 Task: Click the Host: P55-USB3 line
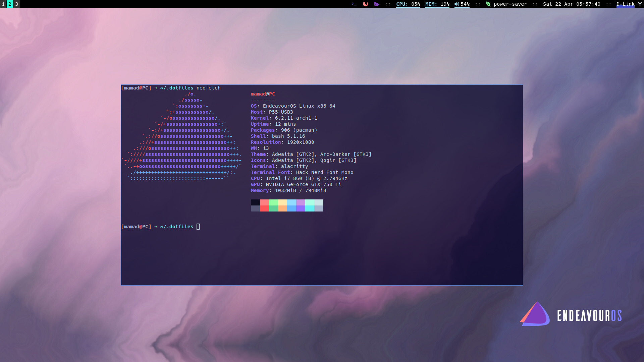272,112
